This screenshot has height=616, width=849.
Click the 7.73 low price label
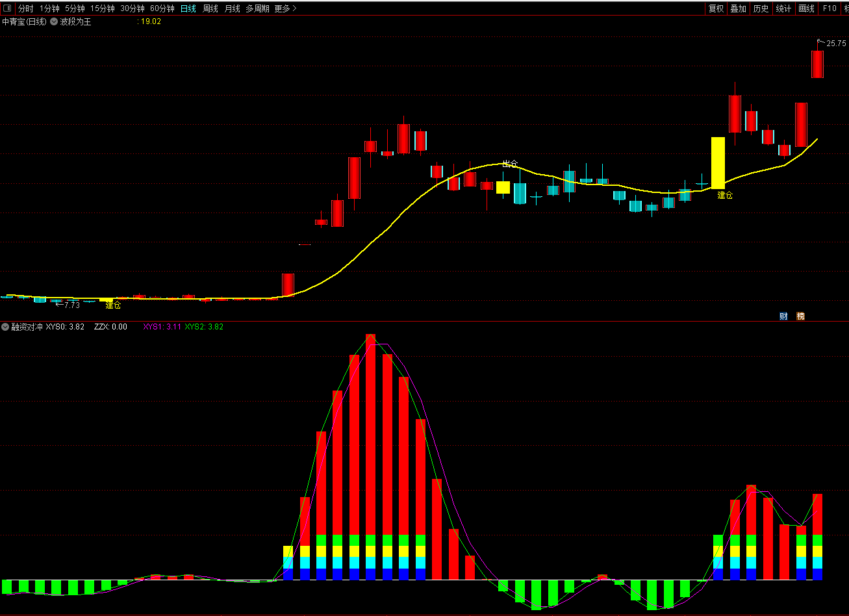(x=71, y=305)
